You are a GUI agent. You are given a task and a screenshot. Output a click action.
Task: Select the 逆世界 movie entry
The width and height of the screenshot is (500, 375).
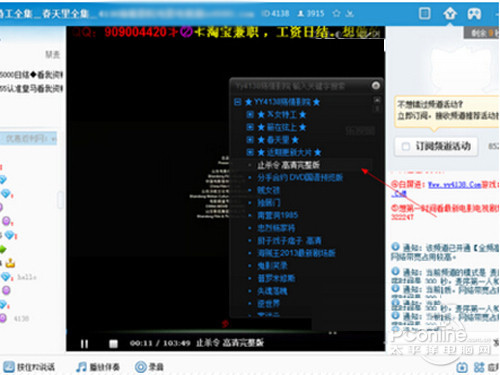268,303
